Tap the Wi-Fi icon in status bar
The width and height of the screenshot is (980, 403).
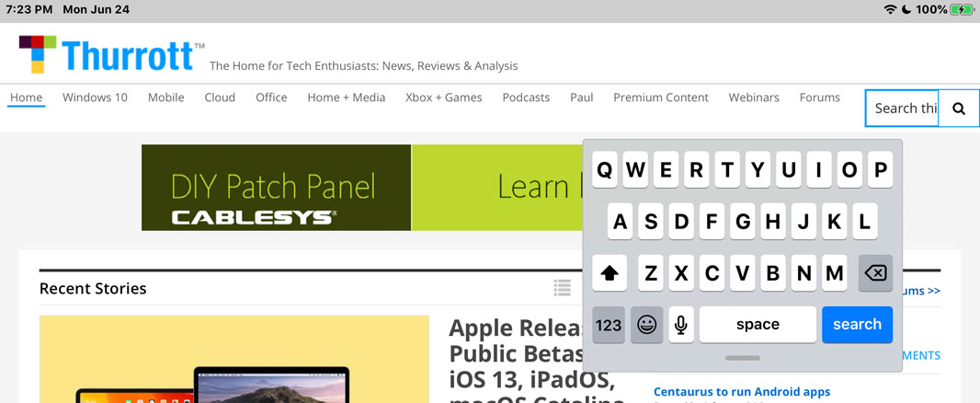coord(891,9)
